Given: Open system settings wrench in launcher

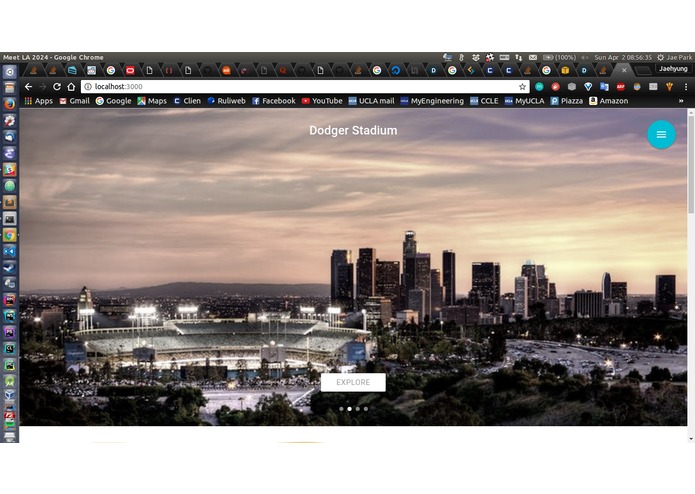Looking at the screenshot, I should [9, 121].
